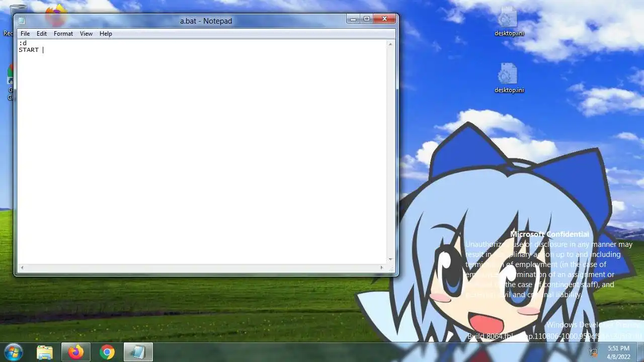Click the vertical scrollbar down arrow in Notepad

coord(390,259)
